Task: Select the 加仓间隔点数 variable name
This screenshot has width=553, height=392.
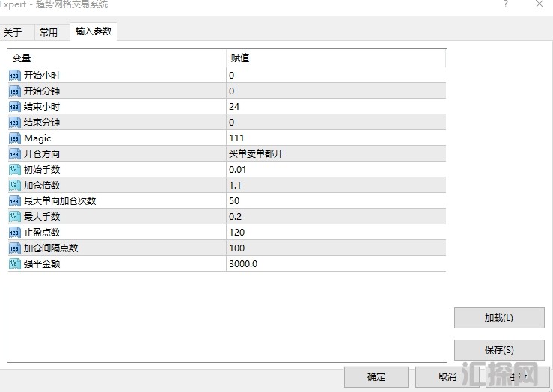Action: tap(51, 248)
